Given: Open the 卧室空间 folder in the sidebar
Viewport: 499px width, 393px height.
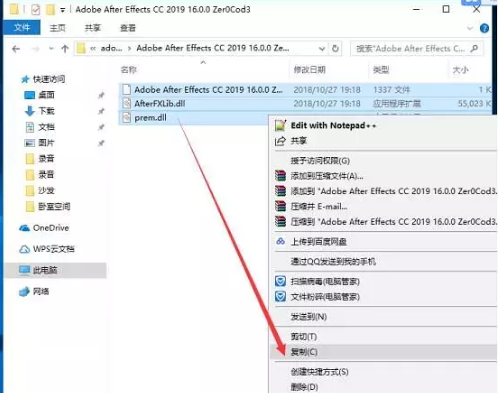Looking at the screenshot, I should coord(54,207).
